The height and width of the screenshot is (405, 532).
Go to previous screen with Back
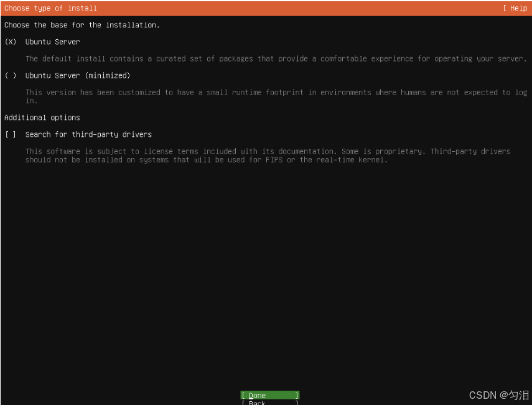(x=269, y=403)
